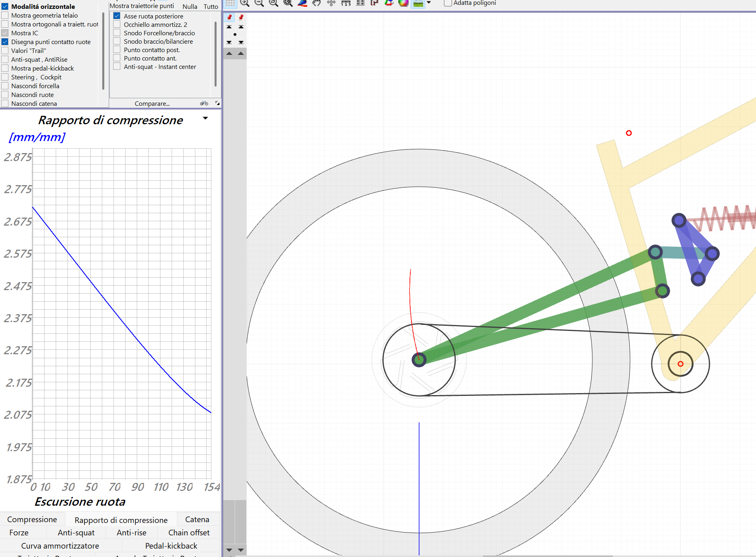756x557 pixels.
Task: Click the left red pushpin icon
Action: pos(229,17)
